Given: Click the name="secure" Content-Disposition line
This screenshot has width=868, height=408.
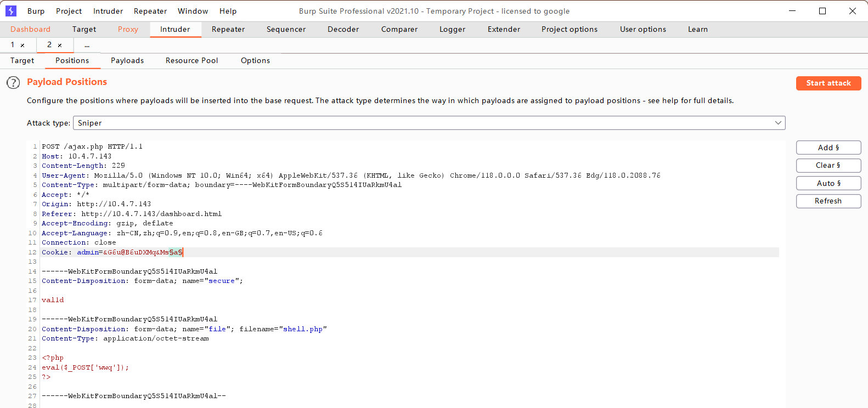Looking at the screenshot, I should (x=143, y=281).
